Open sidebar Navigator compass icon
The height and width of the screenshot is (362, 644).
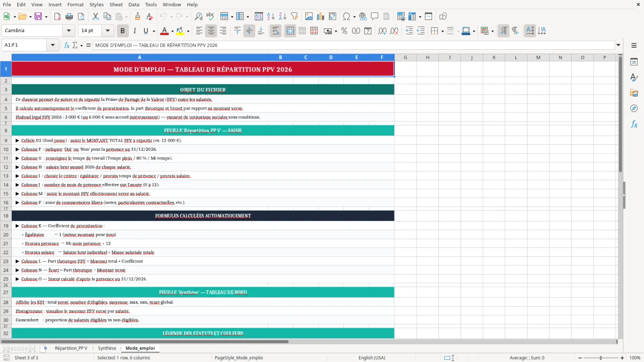click(634, 108)
